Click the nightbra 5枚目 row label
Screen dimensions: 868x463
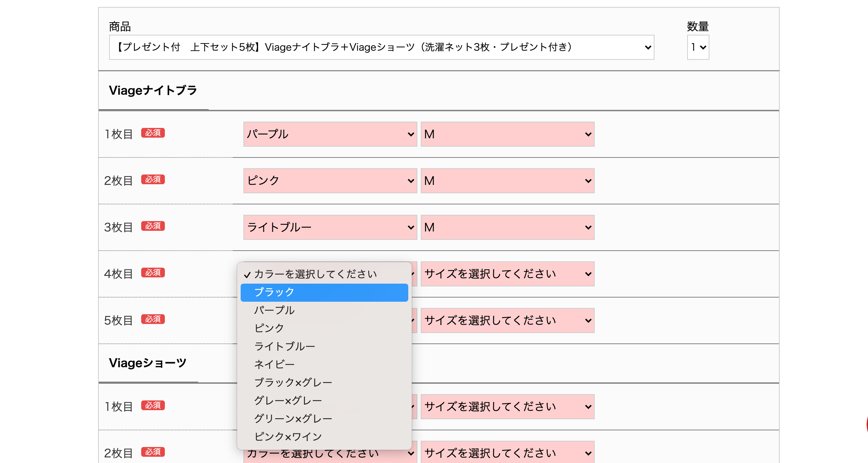point(119,320)
